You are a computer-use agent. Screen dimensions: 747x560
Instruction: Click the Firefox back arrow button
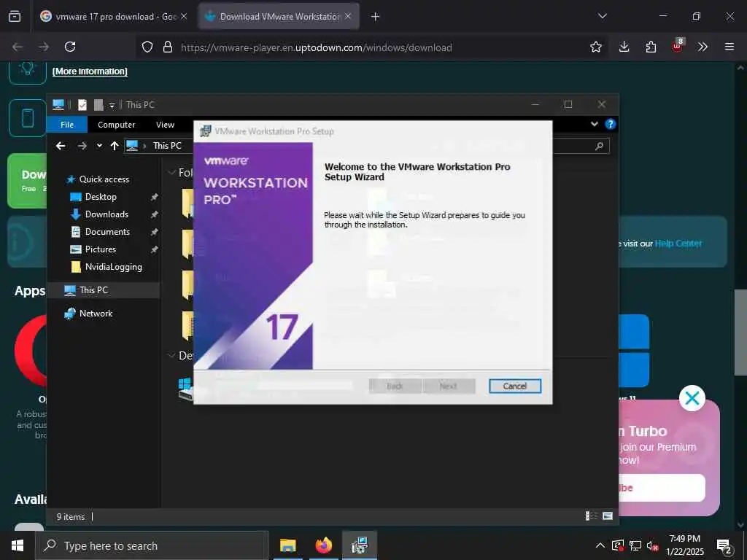pos(18,47)
